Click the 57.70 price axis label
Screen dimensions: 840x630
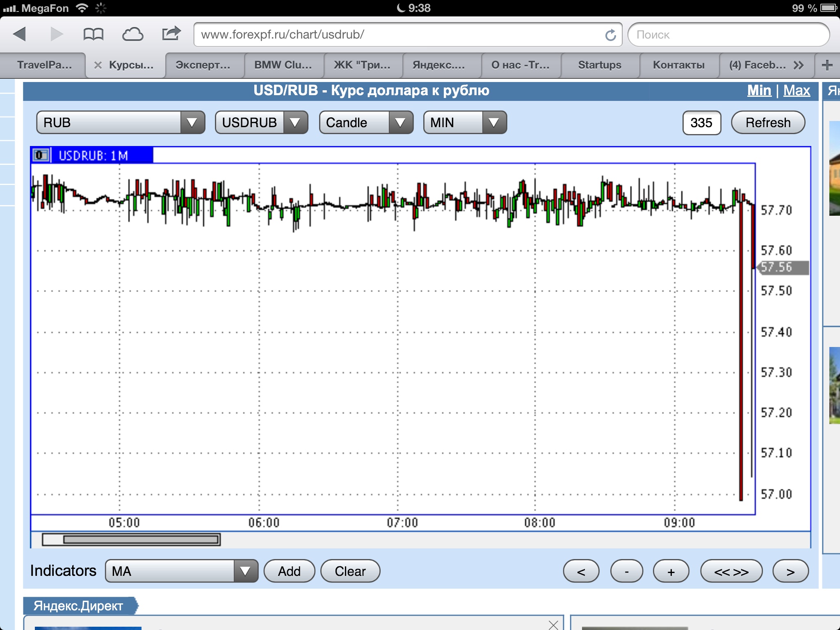[x=776, y=210]
